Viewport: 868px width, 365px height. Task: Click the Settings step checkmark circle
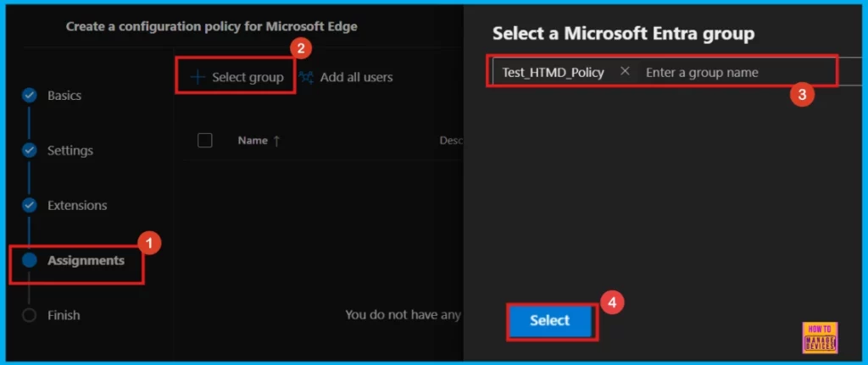coord(29,151)
